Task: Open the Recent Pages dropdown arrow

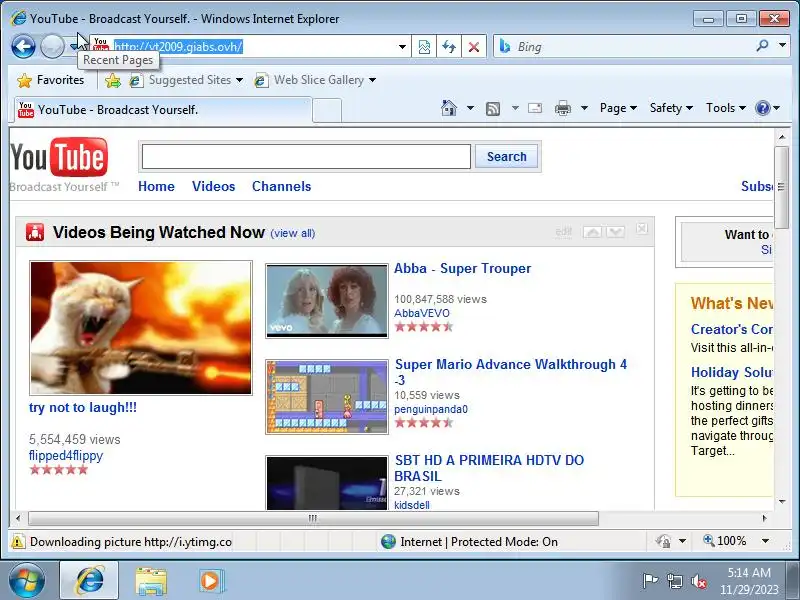Action: click(75, 47)
